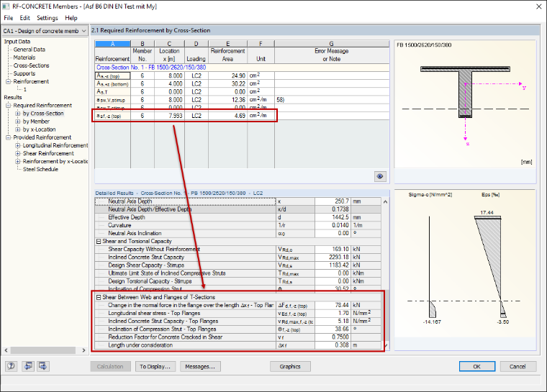Expand the Shear Reinforcement tree node
Screen dimensions: 547x392
click(18, 153)
